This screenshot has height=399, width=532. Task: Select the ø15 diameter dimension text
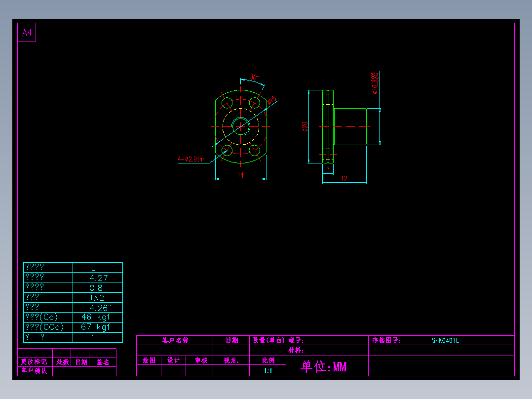272,100
